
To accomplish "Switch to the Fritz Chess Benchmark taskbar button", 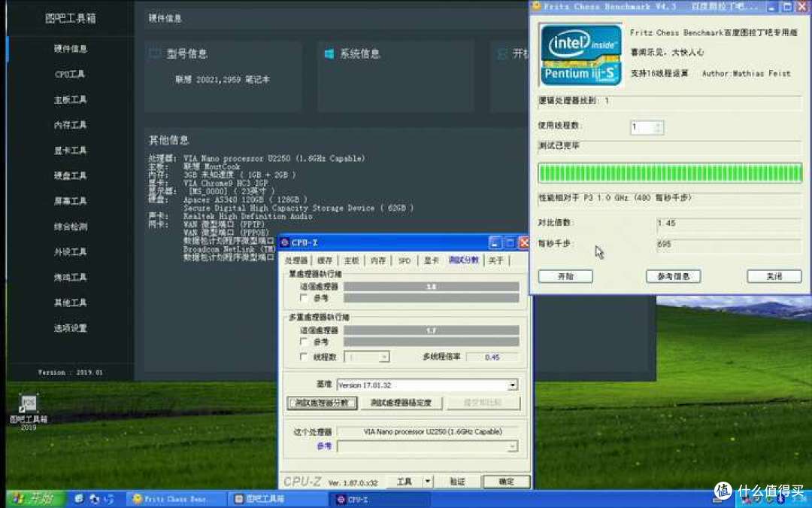I will [x=175, y=499].
